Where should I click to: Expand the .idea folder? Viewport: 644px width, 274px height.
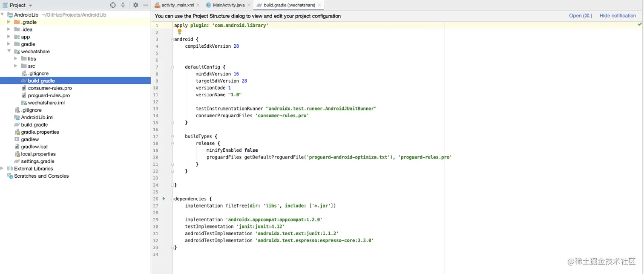click(9, 29)
